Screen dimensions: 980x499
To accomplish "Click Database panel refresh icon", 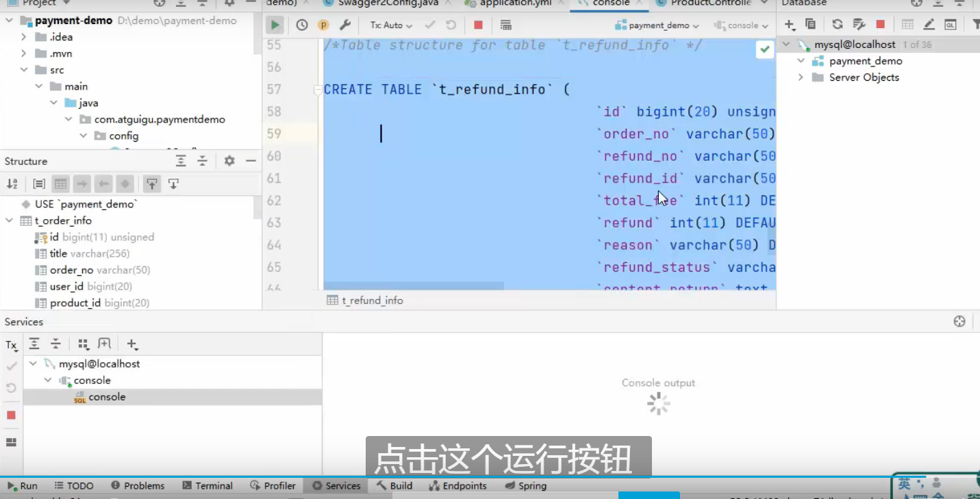I will click(x=838, y=25).
